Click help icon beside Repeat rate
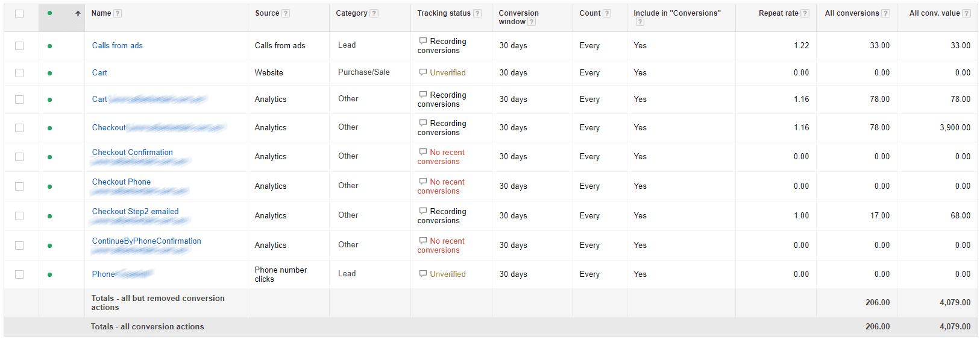The width and height of the screenshot is (980, 339). [x=805, y=13]
